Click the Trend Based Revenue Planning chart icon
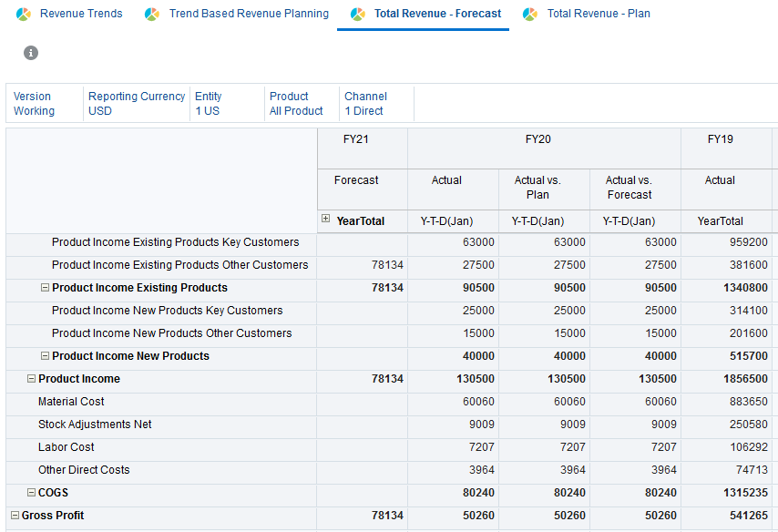The width and height of the screenshot is (778, 532). [151, 14]
